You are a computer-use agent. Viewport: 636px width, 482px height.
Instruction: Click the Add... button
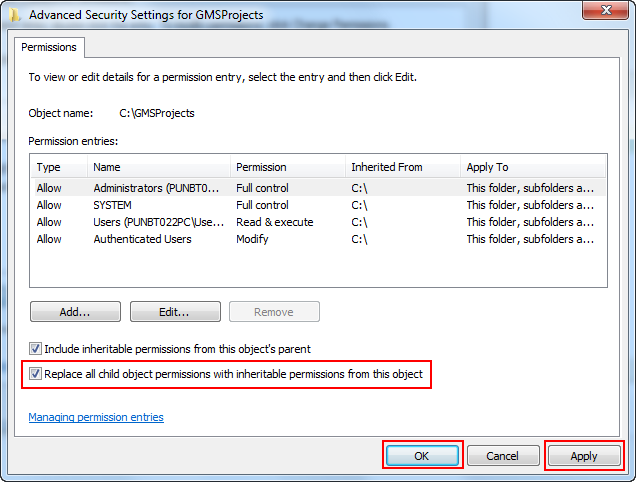[x=75, y=312]
